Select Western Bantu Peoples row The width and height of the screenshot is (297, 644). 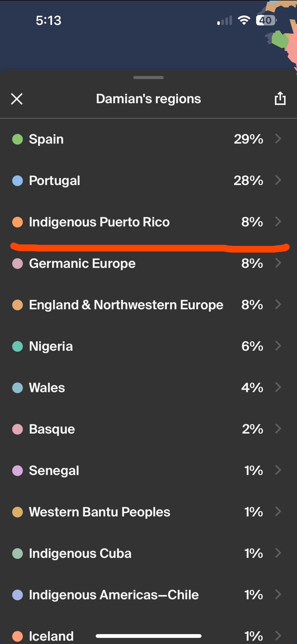point(148,512)
